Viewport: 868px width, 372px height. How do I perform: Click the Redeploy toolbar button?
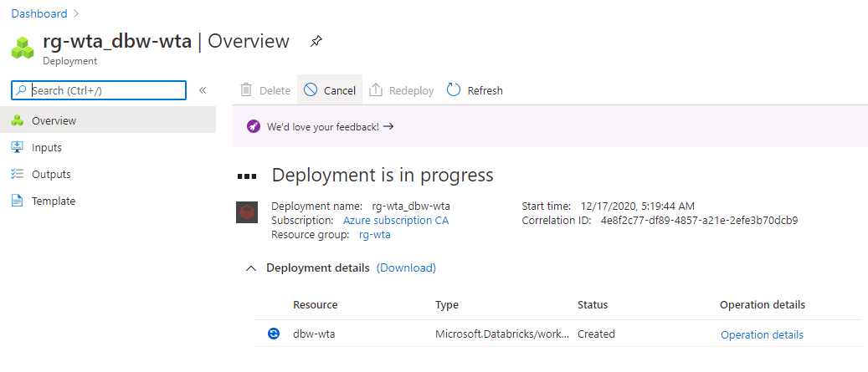pos(402,90)
